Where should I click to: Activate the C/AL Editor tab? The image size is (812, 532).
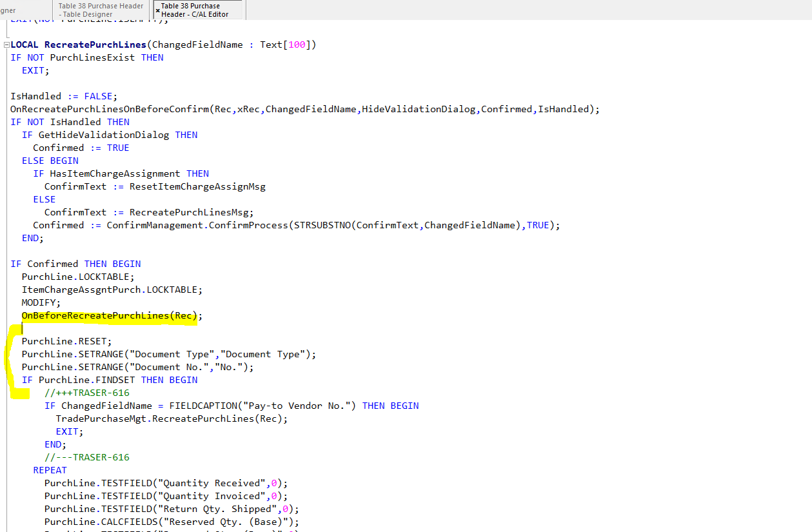200,10
